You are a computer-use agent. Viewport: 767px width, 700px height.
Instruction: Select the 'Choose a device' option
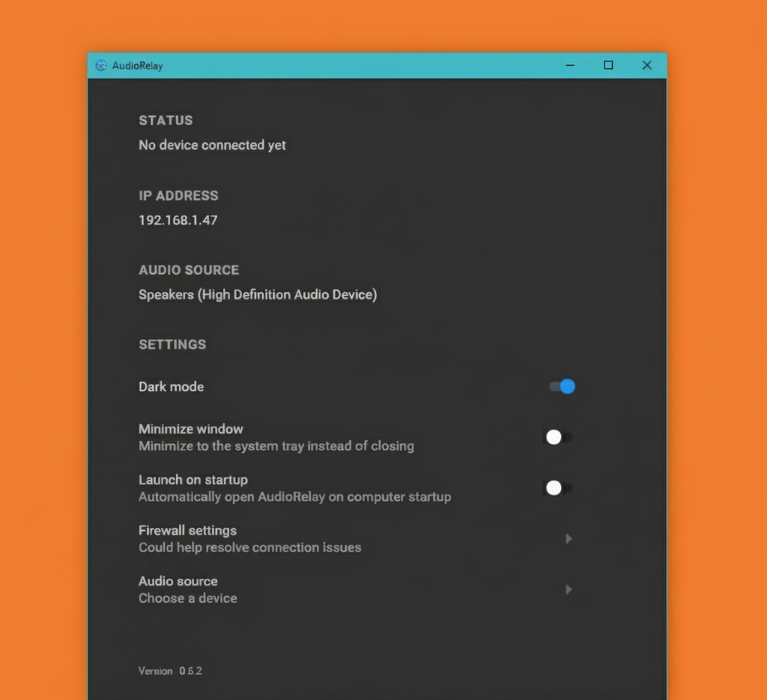pyautogui.click(x=188, y=598)
